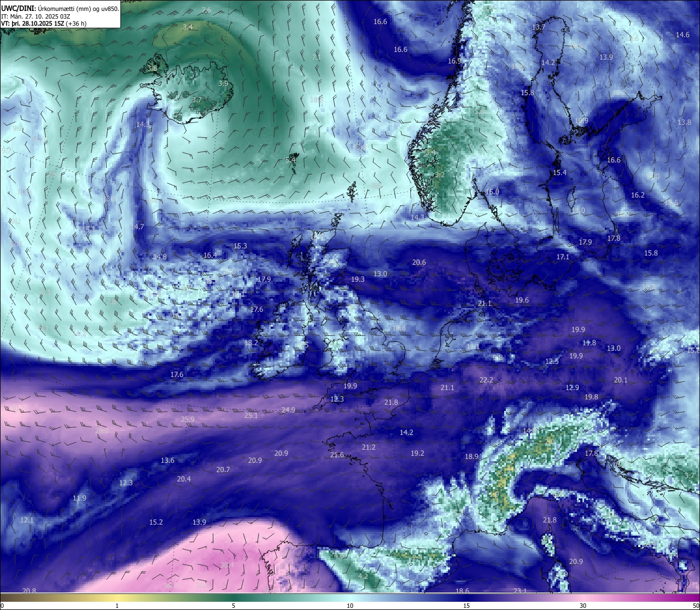Click the 21.2 value label
The image size is (700, 610).
(369, 448)
